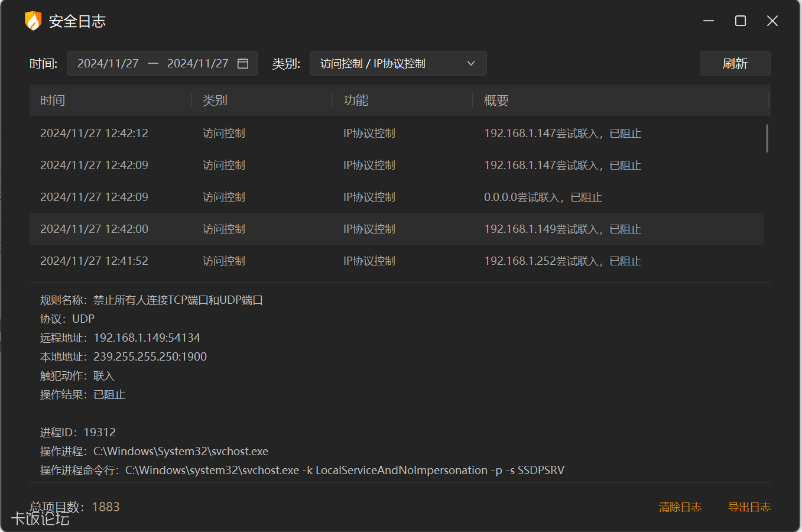Click the Huorong flame shield logo
802x532 pixels.
tap(33, 21)
